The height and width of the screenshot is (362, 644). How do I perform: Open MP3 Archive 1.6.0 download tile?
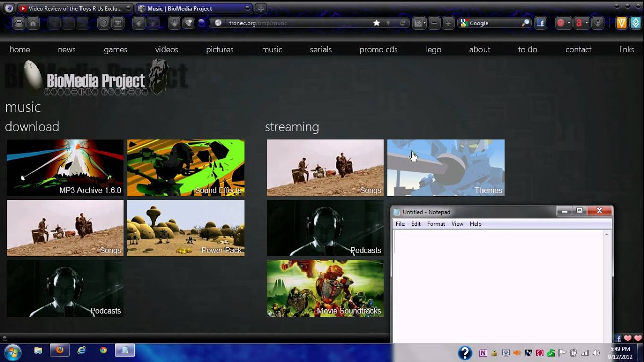[x=65, y=168]
